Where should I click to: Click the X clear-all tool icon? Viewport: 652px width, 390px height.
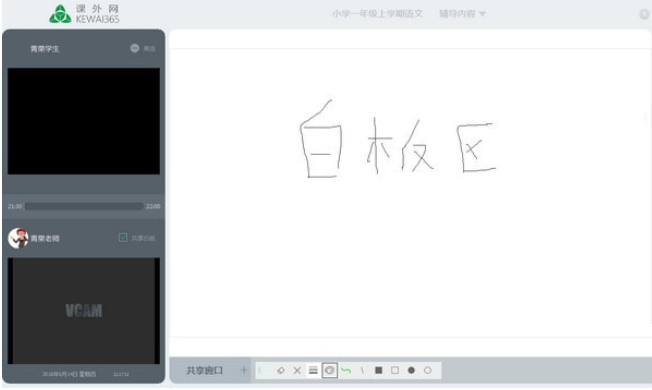pyautogui.click(x=297, y=370)
